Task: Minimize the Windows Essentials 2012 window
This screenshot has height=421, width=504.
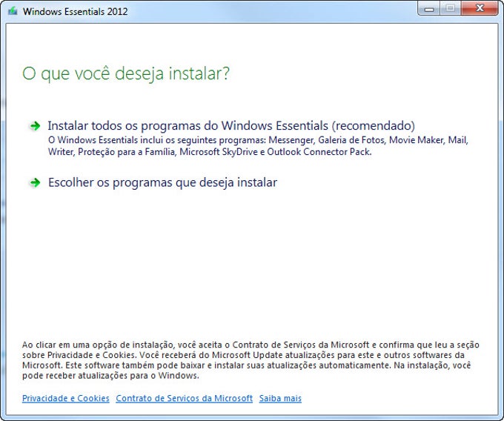Action: coord(429,9)
